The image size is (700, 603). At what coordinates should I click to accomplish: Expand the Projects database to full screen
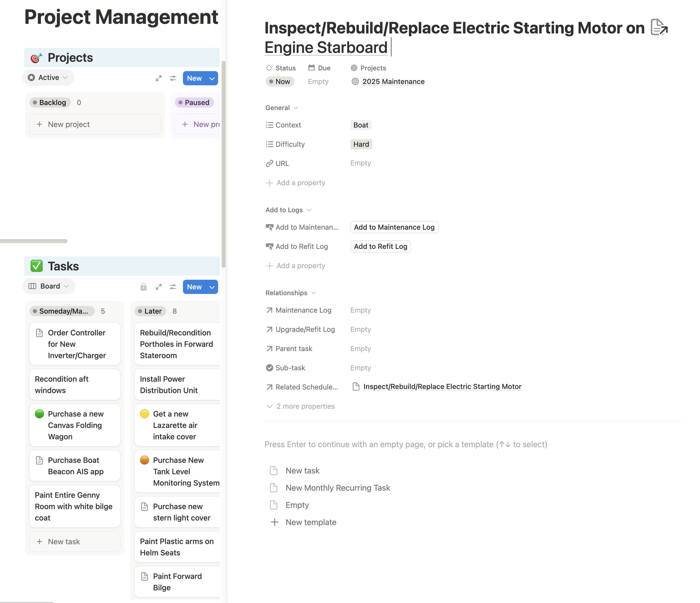pos(158,78)
